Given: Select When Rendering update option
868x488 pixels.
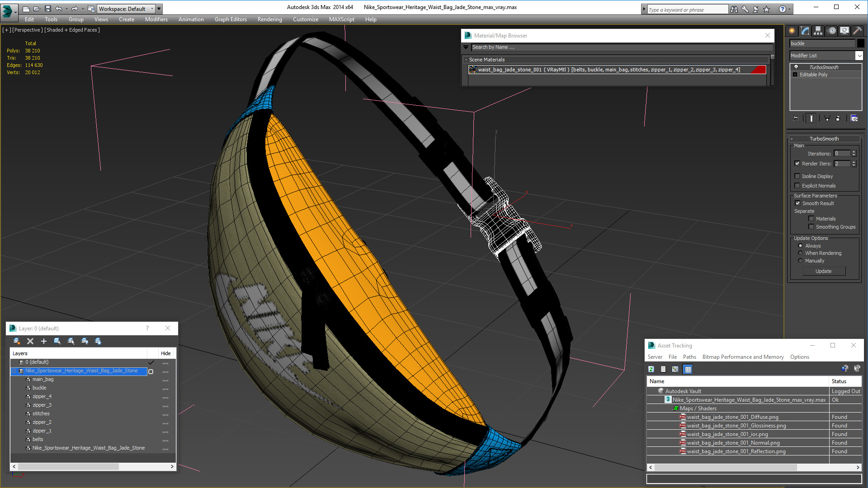Looking at the screenshot, I should [x=800, y=253].
